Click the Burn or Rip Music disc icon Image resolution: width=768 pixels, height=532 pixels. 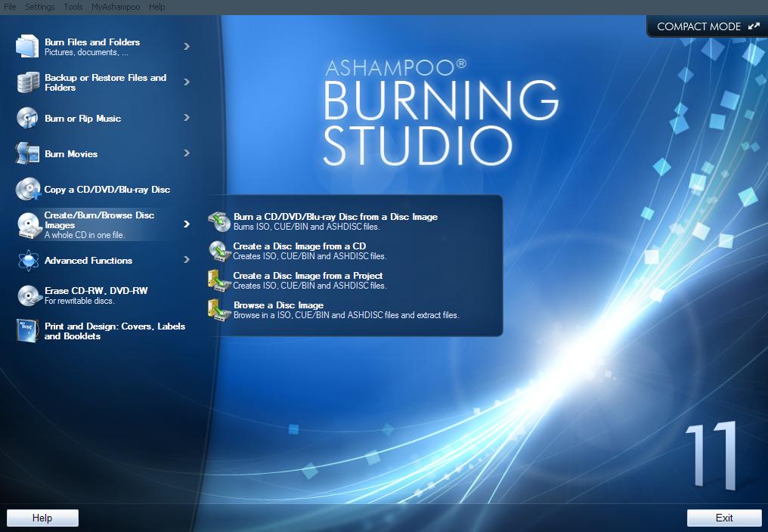pos(27,118)
